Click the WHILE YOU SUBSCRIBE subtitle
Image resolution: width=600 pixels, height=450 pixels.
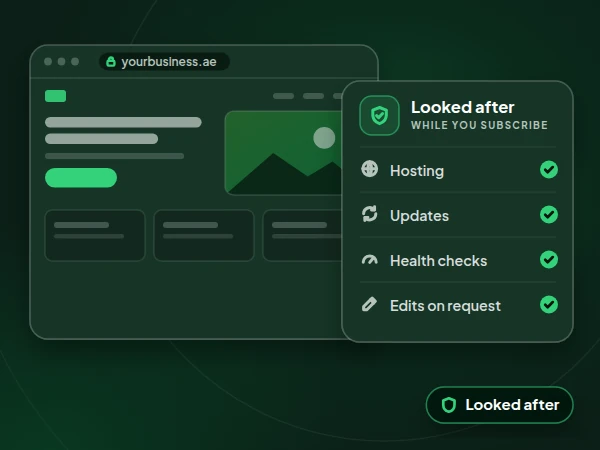pyautogui.click(x=479, y=125)
